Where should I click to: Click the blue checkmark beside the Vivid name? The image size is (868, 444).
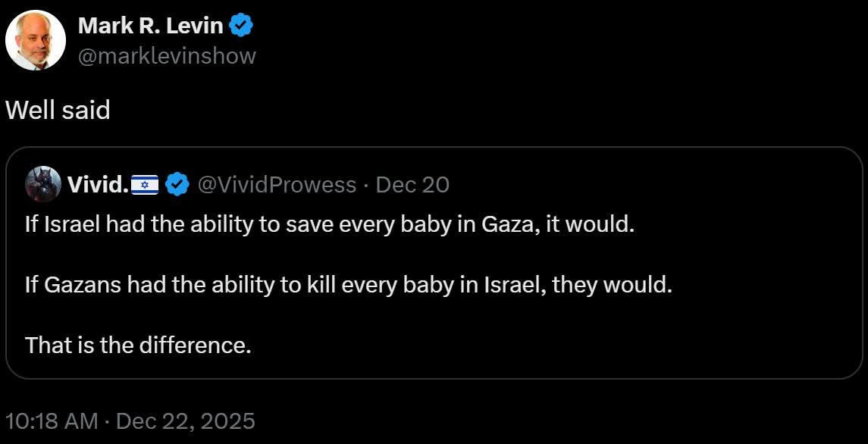coord(177,184)
